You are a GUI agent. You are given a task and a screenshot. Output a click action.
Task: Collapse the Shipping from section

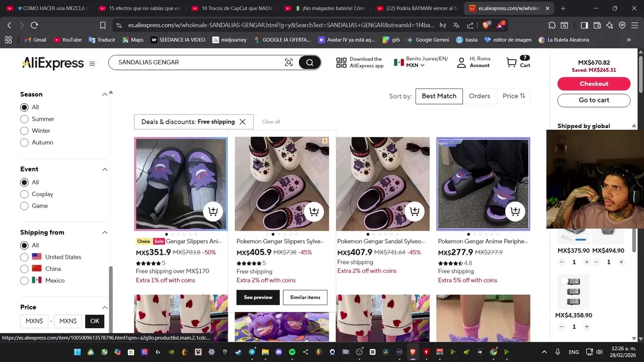(105, 233)
